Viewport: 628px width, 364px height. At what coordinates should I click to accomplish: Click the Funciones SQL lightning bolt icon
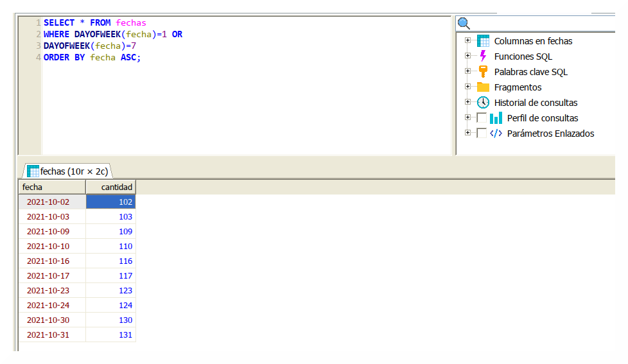[x=483, y=56]
